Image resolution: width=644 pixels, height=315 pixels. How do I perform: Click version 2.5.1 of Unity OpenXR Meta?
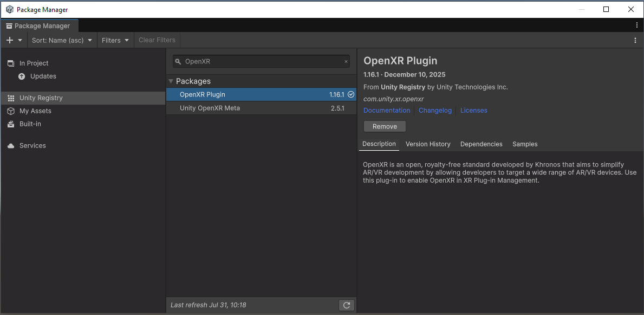click(337, 108)
